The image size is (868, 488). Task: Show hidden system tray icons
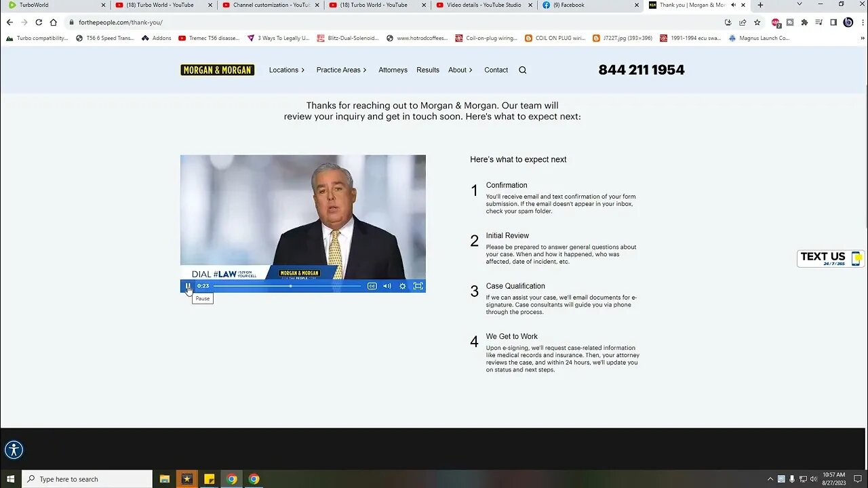pos(770,479)
